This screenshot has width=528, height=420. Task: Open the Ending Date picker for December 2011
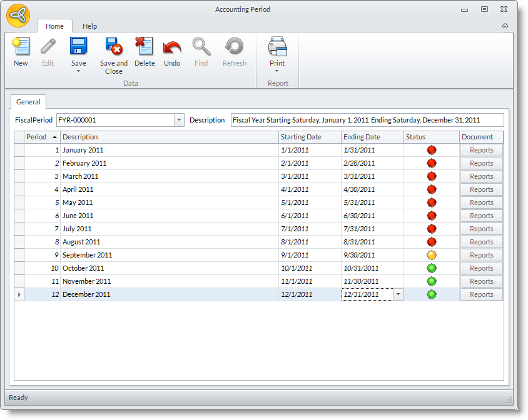(x=398, y=294)
